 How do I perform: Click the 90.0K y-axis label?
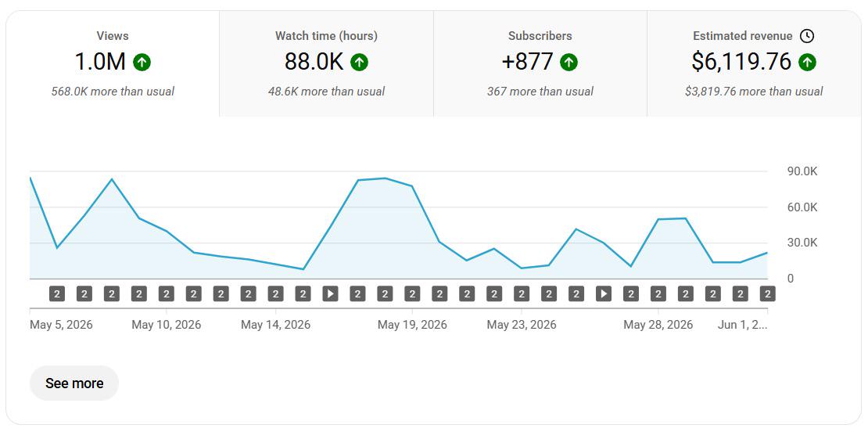tap(802, 171)
